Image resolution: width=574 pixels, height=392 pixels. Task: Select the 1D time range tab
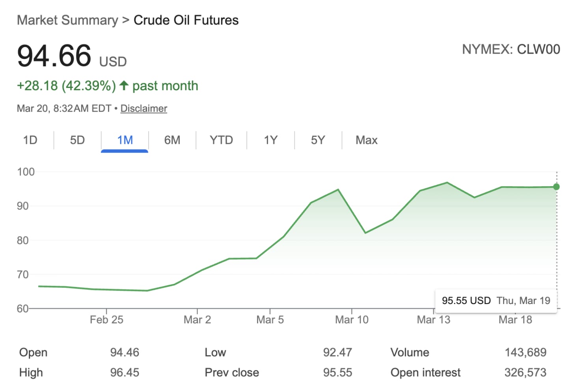(x=30, y=140)
